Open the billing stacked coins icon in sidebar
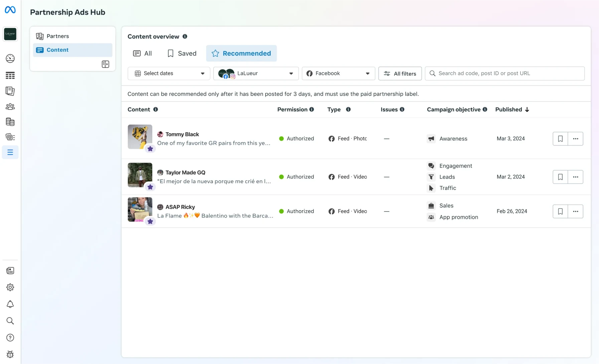 (10, 122)
